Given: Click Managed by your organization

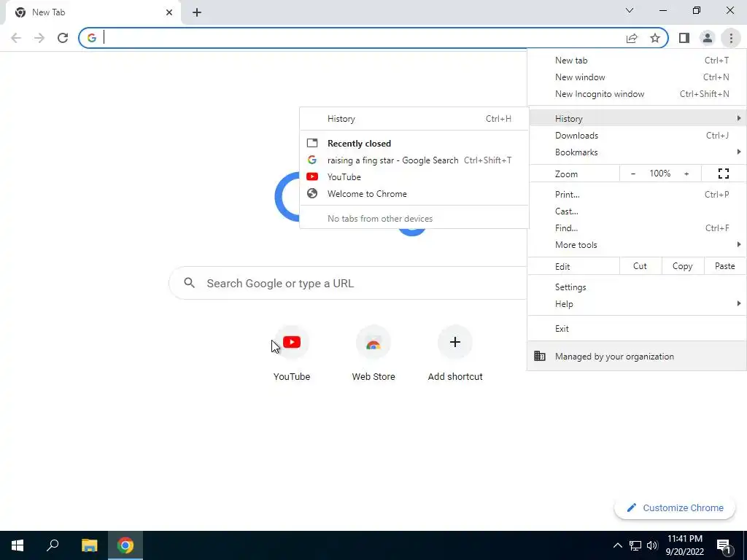Looking at the screenshot, I should (637, 356).
